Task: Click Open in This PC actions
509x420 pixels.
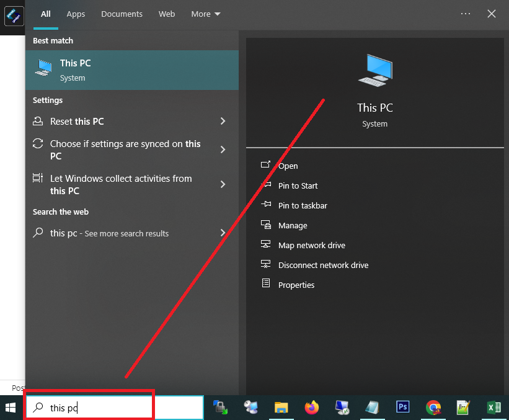Action: (288, 166)
